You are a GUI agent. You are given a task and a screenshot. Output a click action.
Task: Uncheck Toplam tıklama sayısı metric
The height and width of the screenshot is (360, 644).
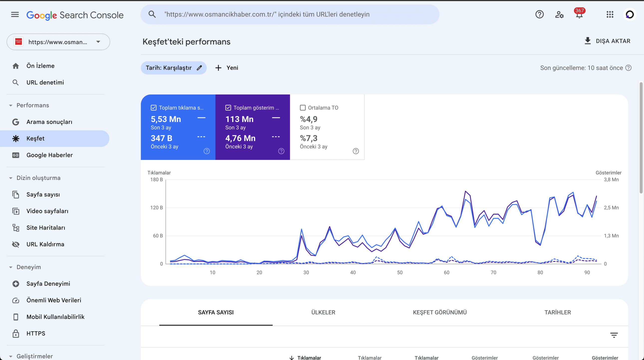click(x=154, y=108)
